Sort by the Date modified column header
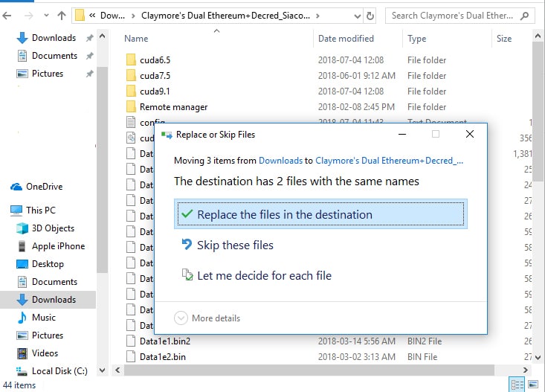 [x=346, y=39]
